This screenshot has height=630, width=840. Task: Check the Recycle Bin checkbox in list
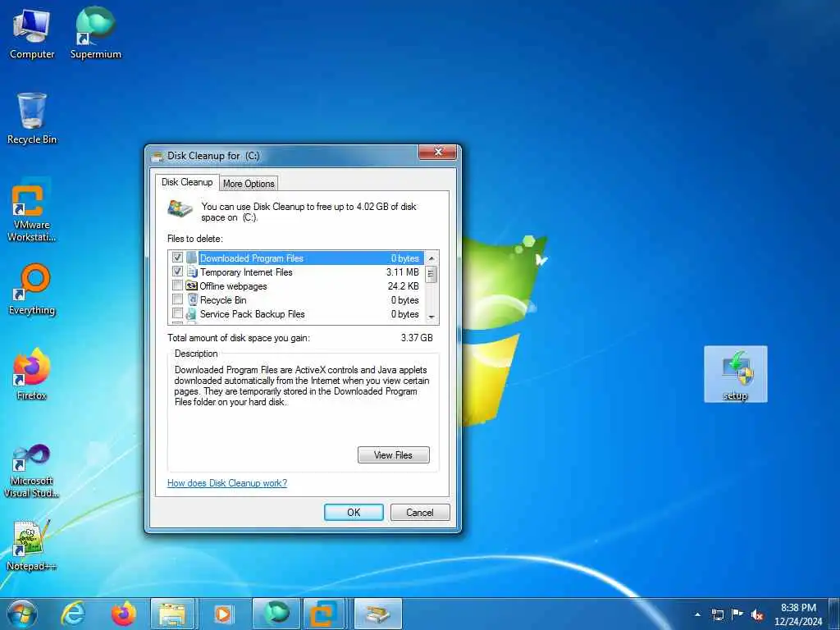click(177, 299)
